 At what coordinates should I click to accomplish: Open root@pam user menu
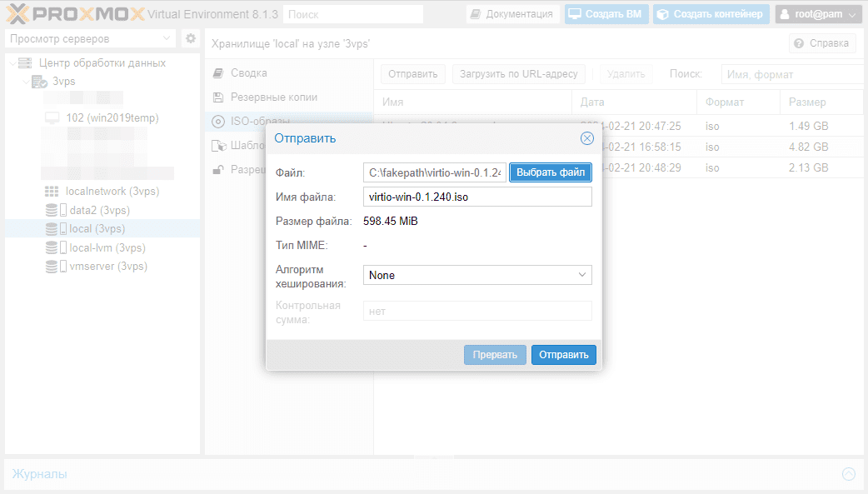(818, 14)
